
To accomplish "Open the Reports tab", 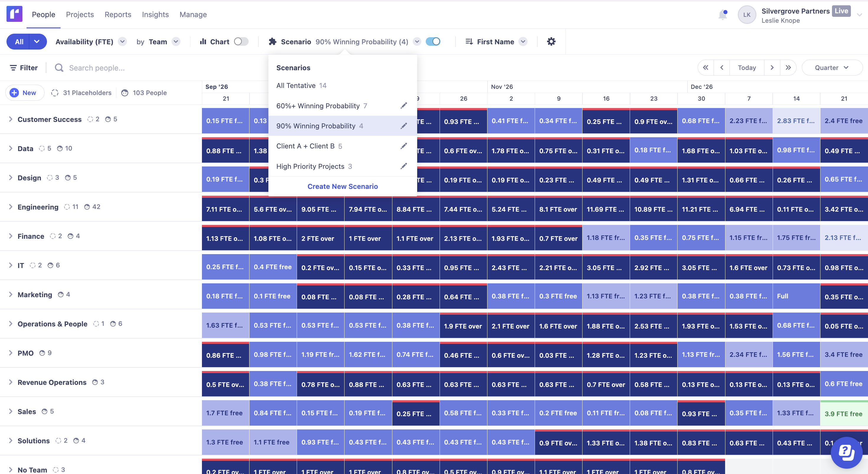I will click(x=118, y=14).
